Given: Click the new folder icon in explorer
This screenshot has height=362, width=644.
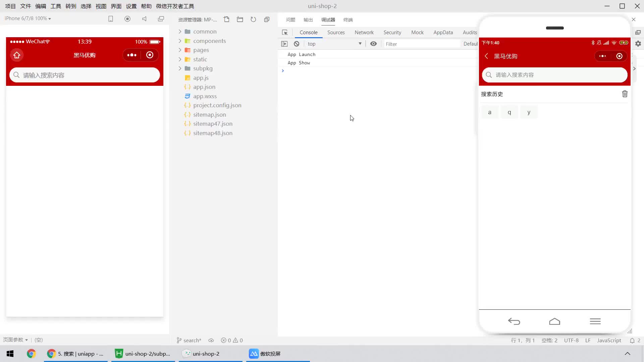Looking at the screenshot, I should click(x=240, y=19).
